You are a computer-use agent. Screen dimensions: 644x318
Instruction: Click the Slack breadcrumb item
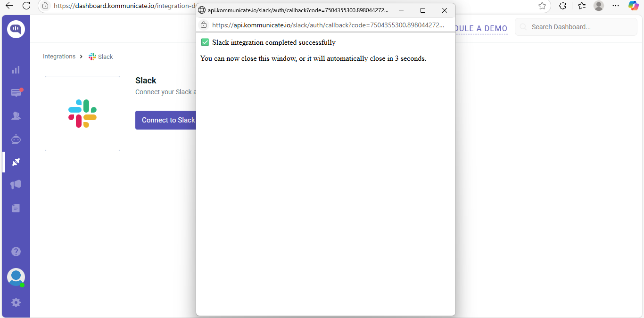pos(101,57)
